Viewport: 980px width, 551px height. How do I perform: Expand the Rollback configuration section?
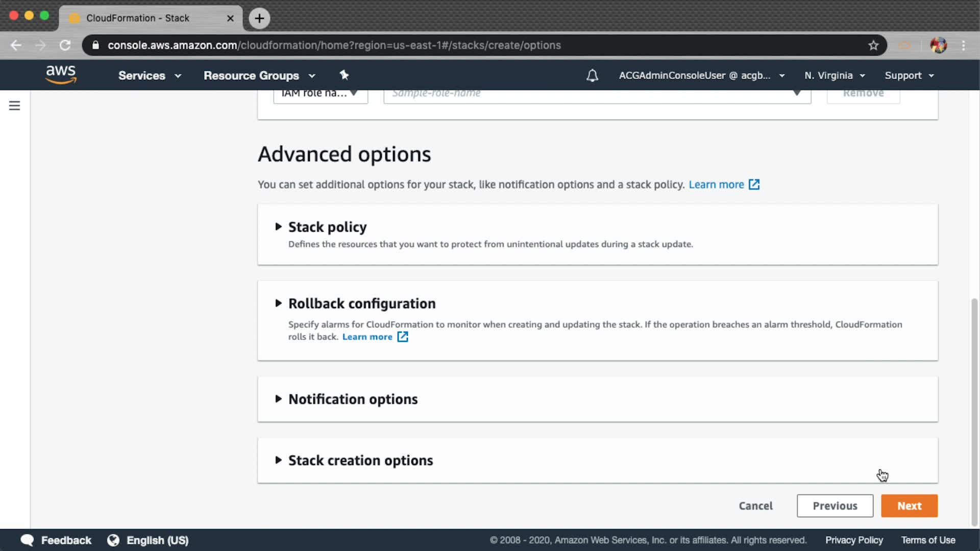click(361, 304)
